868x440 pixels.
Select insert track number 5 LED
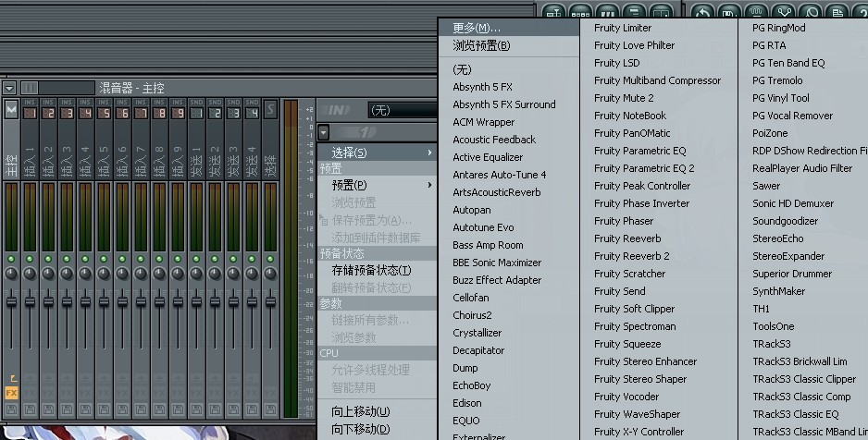[x=104, y=114]
